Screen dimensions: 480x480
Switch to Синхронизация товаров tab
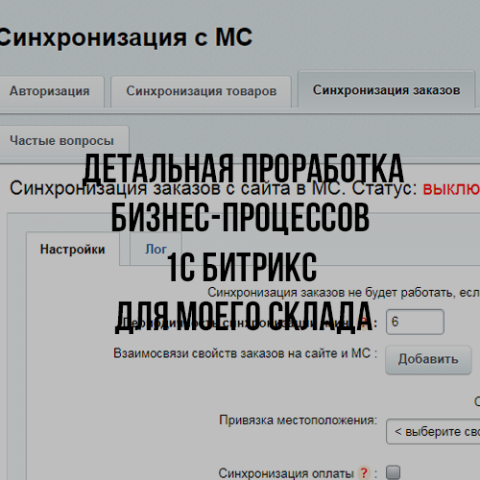[201, 91]
